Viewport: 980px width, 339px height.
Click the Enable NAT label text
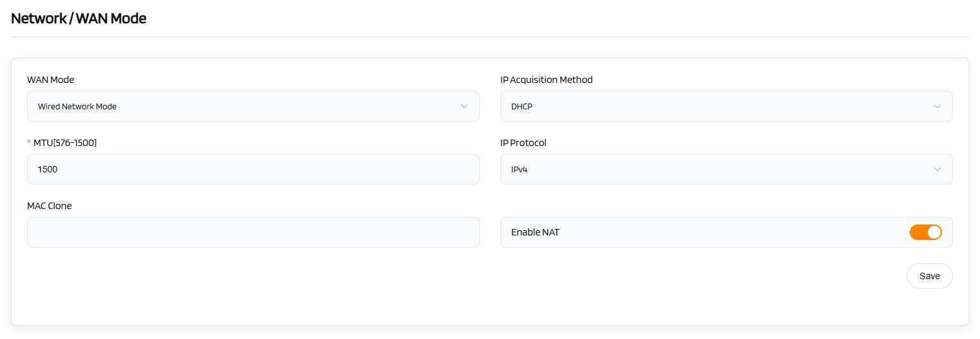pos(535,232)
